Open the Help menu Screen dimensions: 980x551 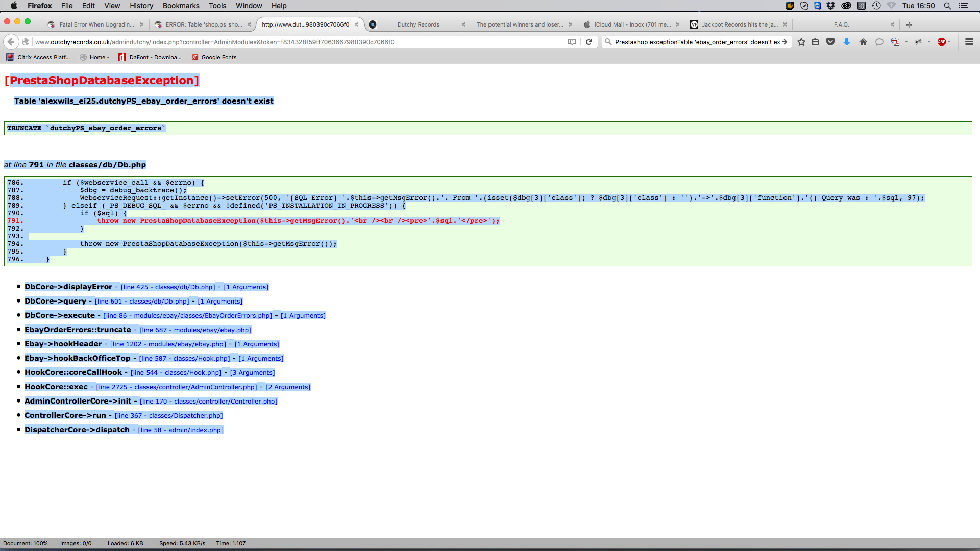tap(279, 6)
